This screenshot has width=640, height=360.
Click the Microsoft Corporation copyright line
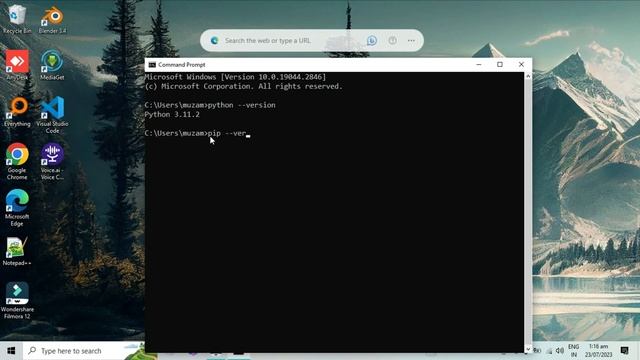click(x=244, y=87)
